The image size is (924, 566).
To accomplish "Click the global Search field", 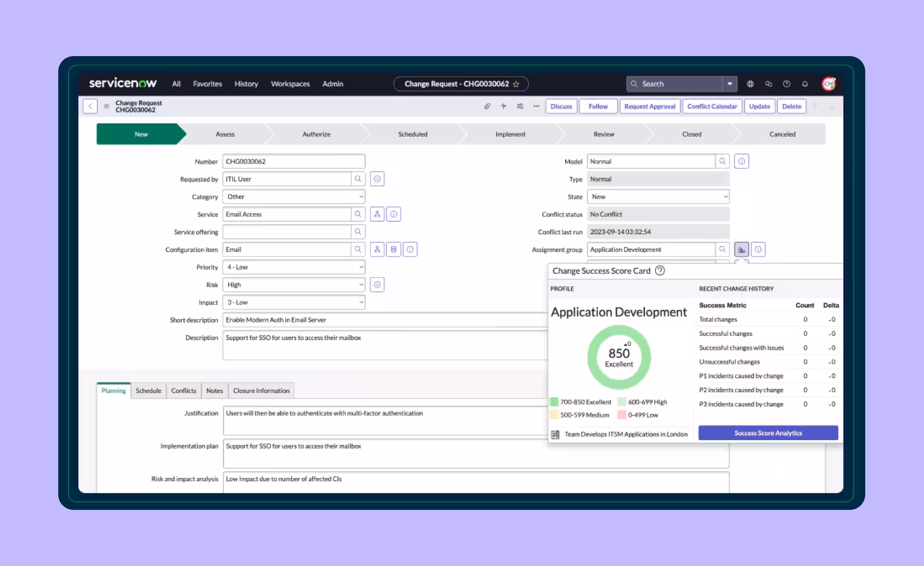I will 675,84.
